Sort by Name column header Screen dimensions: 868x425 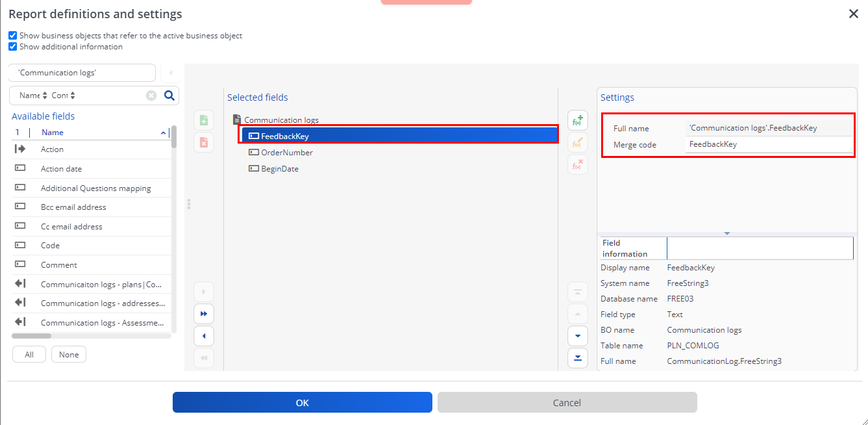click(53, 132)
